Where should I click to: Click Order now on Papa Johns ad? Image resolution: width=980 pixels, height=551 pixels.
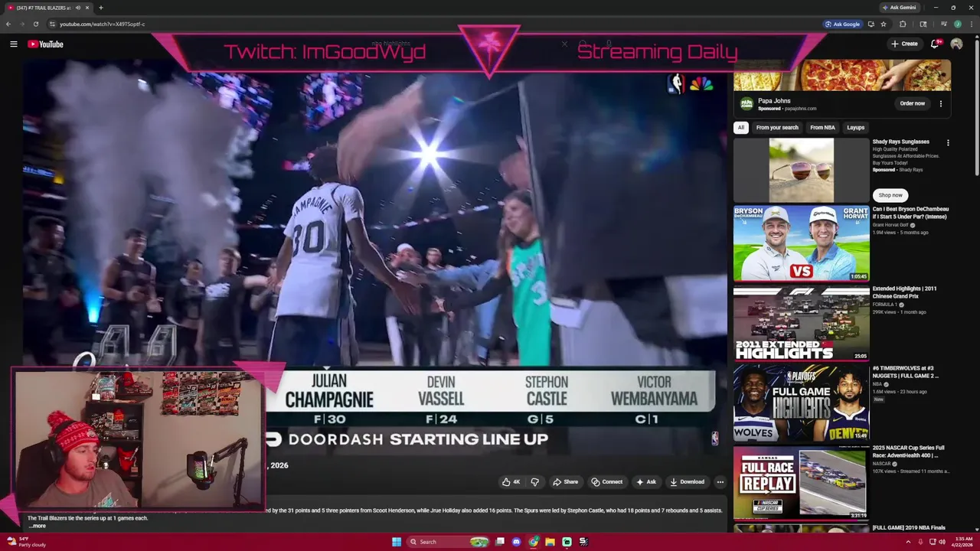click(x=912, y=103)
